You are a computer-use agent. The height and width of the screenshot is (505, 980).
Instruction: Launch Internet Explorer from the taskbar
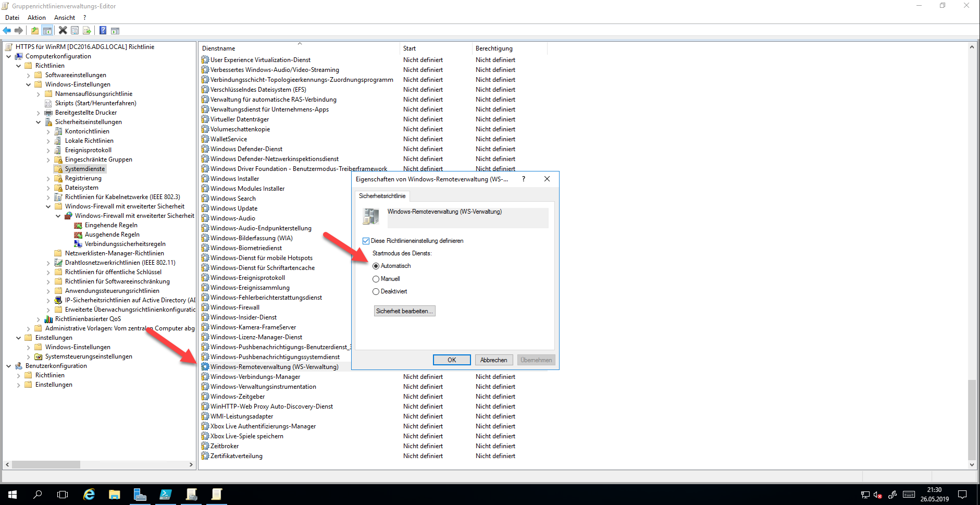tap(89, 494)
